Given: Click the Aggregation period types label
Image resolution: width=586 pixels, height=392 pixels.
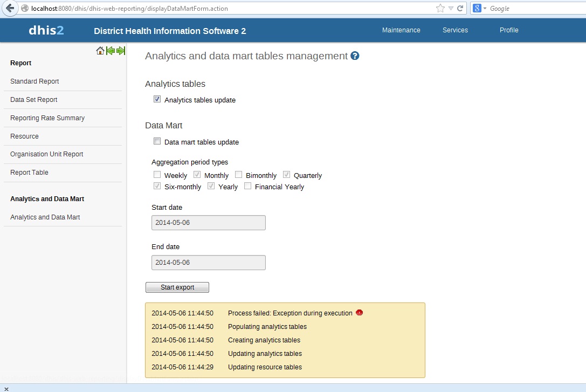Looking at the screenshot, I should click(x=189, y=162).
